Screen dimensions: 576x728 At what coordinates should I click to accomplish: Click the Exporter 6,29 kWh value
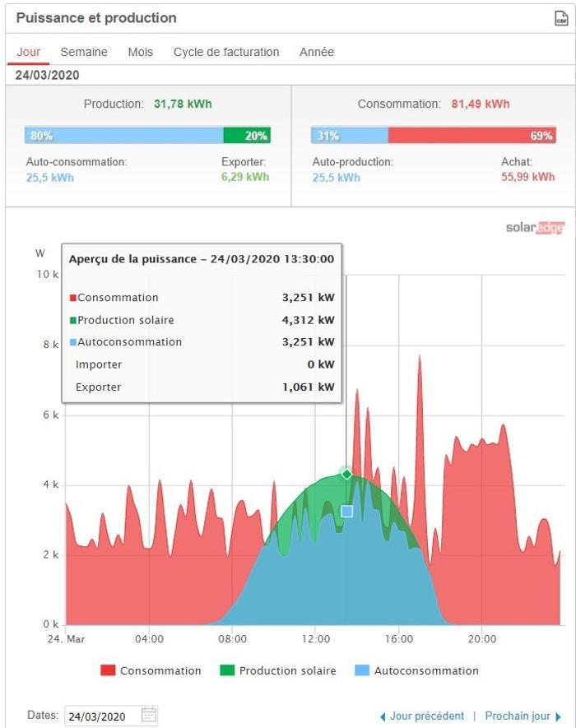(x=245, y=177)
